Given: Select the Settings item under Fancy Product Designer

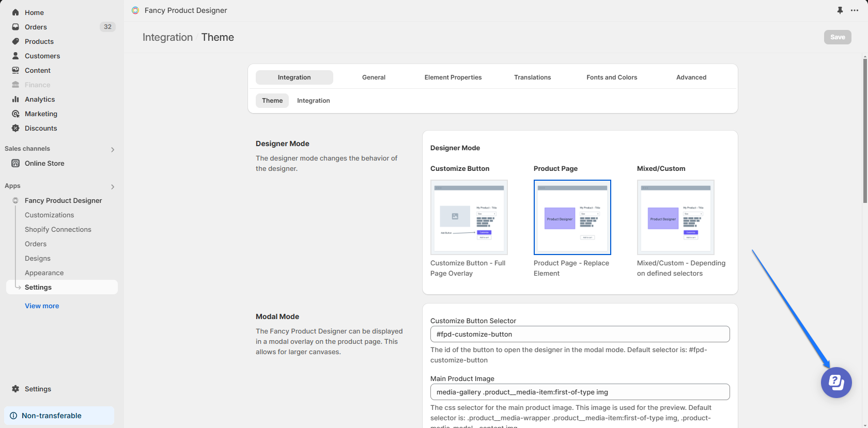Looking at the screenshot, I should pos(62,287).
